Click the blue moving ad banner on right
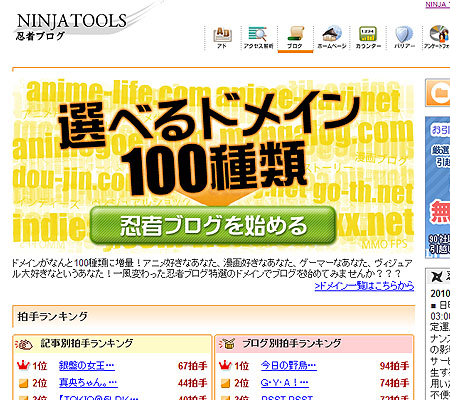The height and width of the screenshot is (400, 450). point(438,187)
